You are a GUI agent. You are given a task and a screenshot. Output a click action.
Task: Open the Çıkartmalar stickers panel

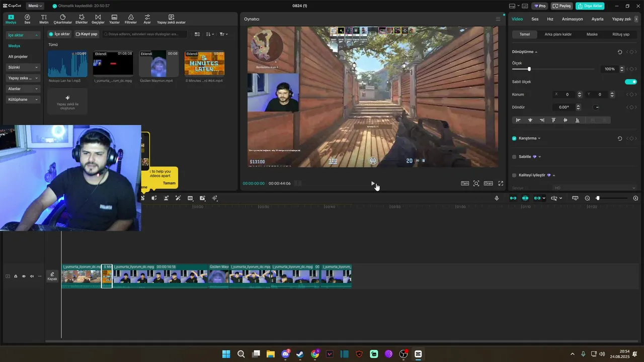click(x=63, y=19)
